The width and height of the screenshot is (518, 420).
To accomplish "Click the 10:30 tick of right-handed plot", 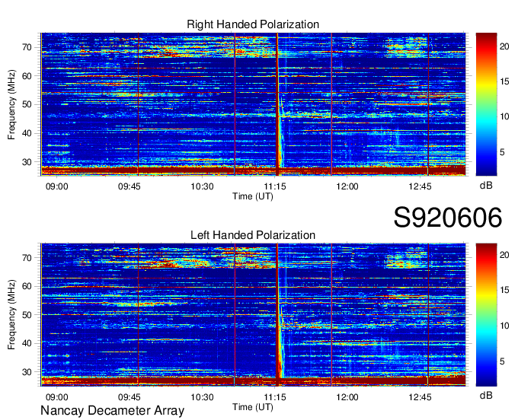I will click(x=202, y=186).
